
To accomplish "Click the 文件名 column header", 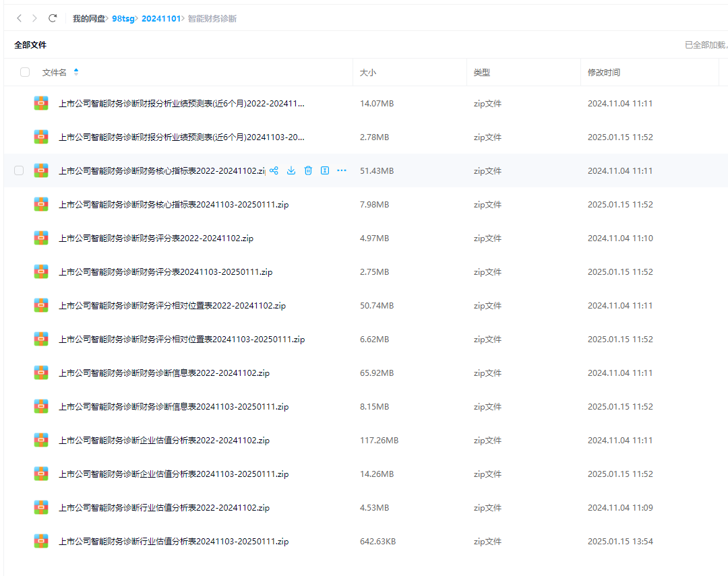I will pos(55,72).
